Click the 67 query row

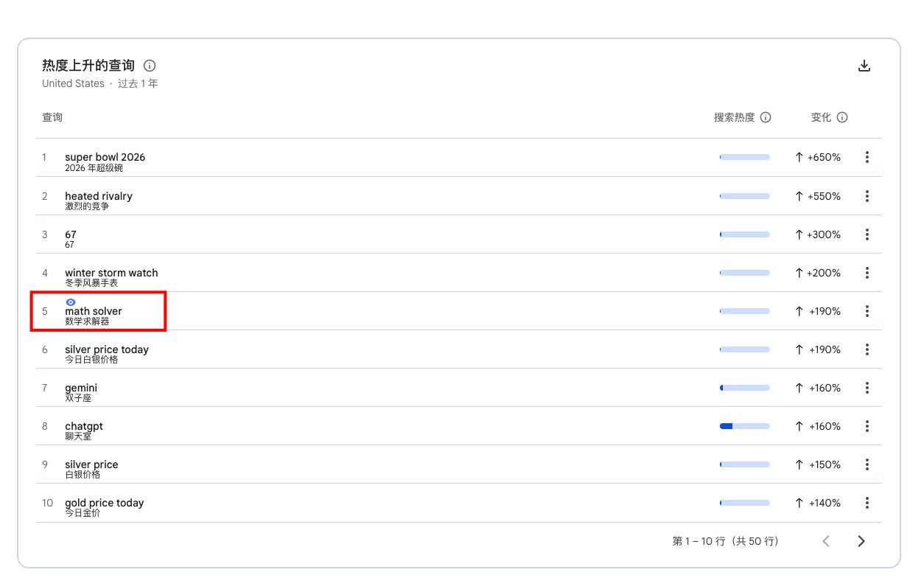coord(71,234)
